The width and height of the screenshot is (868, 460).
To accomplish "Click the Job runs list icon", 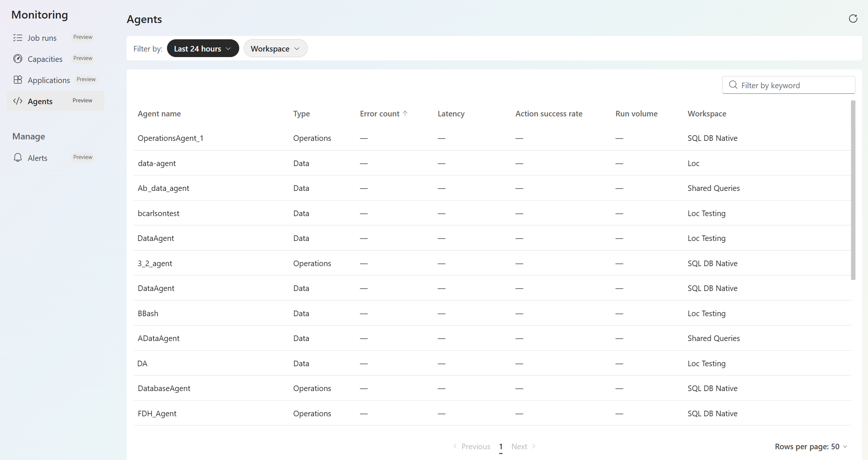I will point(17,38).
